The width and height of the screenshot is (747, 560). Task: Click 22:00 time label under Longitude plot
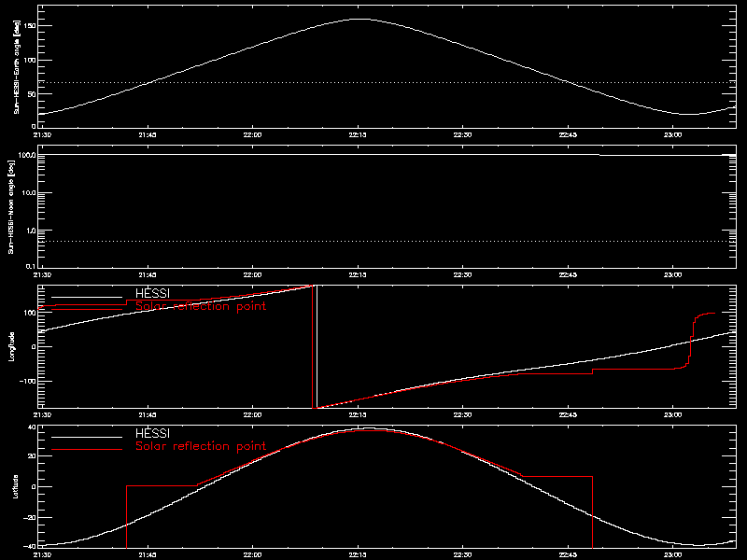click(252, 414)
